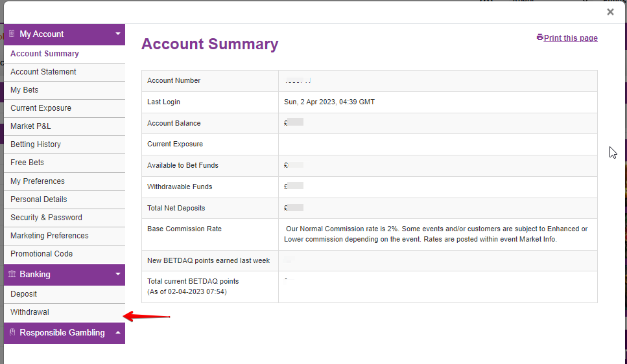The image size is (627, 364).
Task: Open the Withdrawal page
Action: [64, 312]
